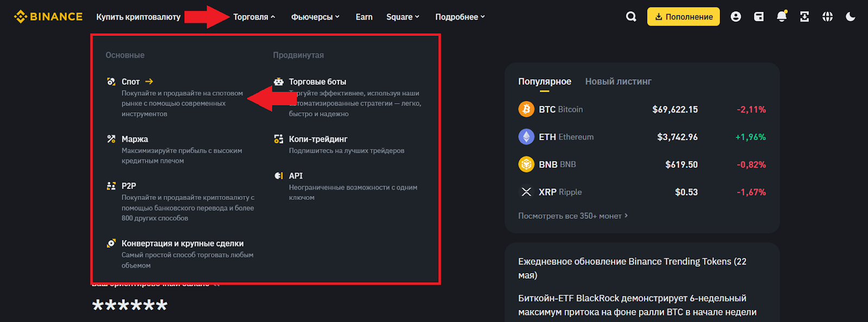The image size is (868, 322).
Task: Select P2P trading entry
Action: pos(181,201)
